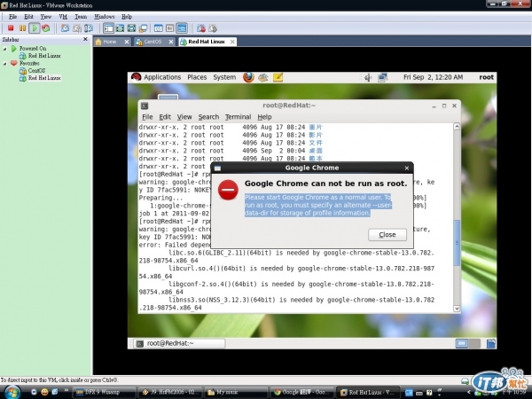Click the green Power On toolbar button
Image resolution: width=532 pixels, height=399 pixels.
(34, 28)
